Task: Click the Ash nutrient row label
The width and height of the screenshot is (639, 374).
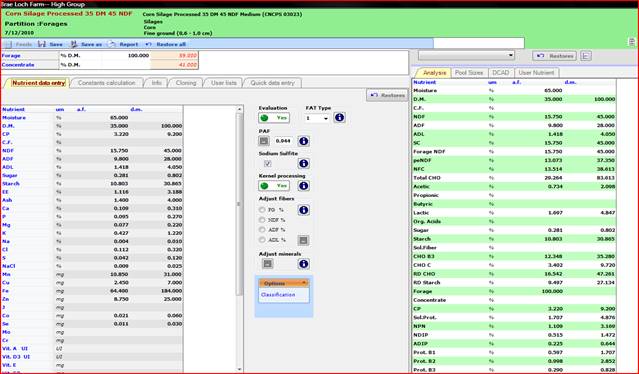Action: pyautogui.click(x=7, y=200)
